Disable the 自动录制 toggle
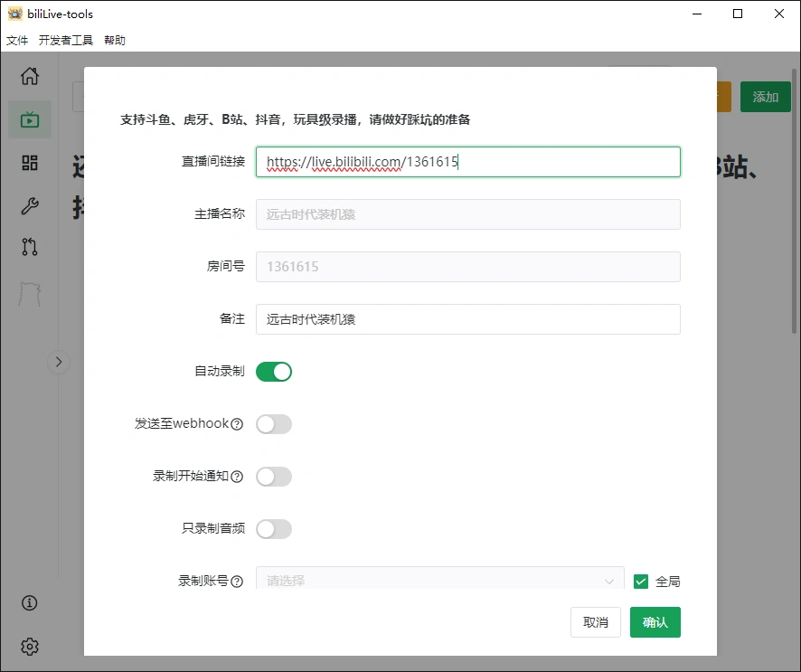The width and height of the screenshot is (801, 672). point(274,372)
